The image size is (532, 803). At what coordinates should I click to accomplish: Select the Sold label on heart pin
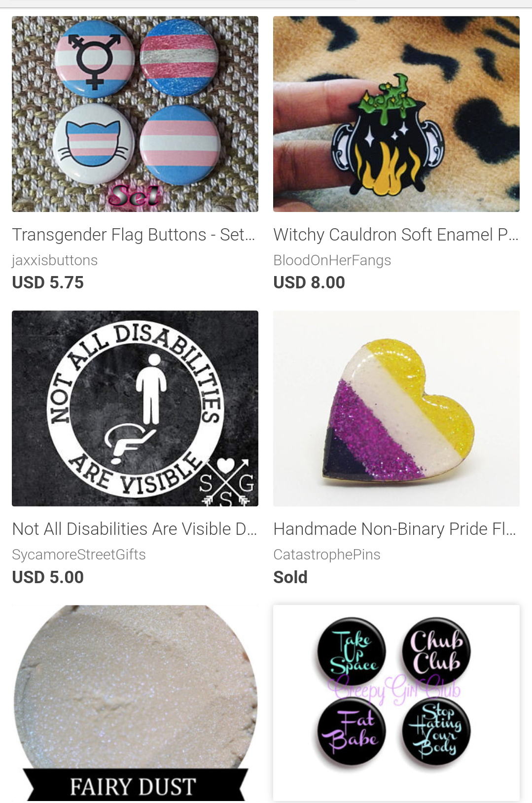point(290,577)
